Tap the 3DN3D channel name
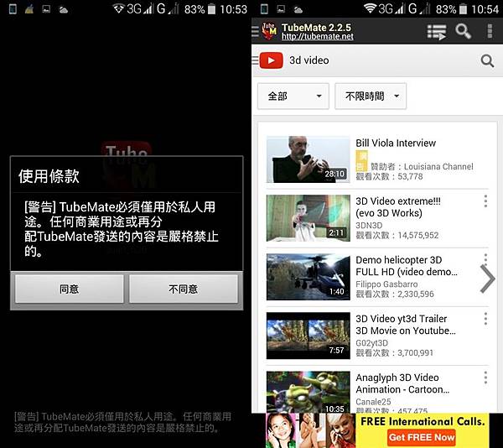The height and width of the screenshot is (448, 503). (369, 226)
